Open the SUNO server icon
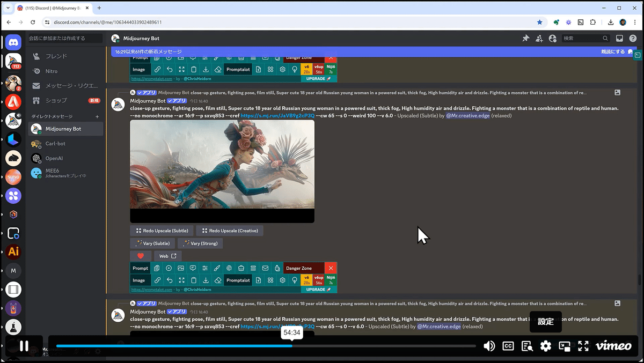This screenshot has height=363, width=644. (x=13, y=176)
